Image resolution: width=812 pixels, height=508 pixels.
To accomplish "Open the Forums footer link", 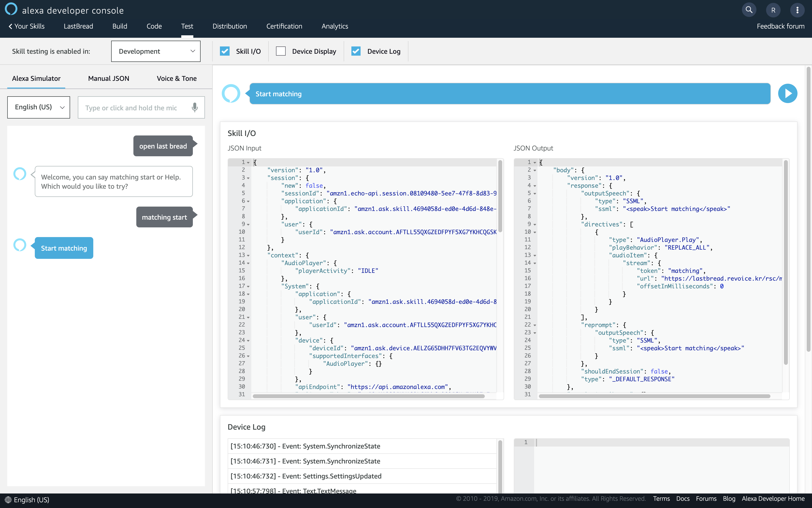I will tap(706, 499).
